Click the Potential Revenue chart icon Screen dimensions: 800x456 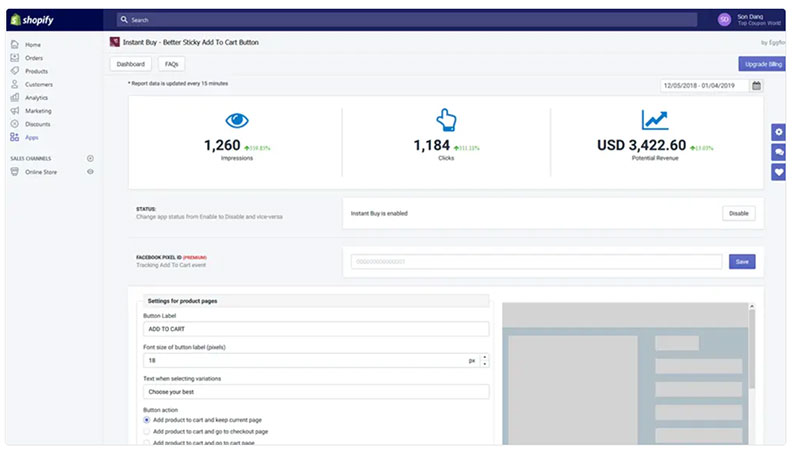[x=655, y=120]
